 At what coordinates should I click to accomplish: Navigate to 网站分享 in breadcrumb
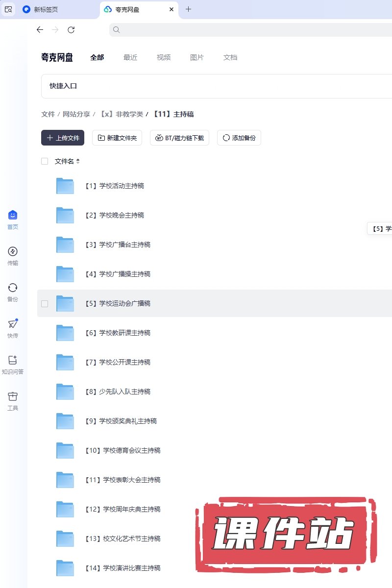(x=76, y=114)
